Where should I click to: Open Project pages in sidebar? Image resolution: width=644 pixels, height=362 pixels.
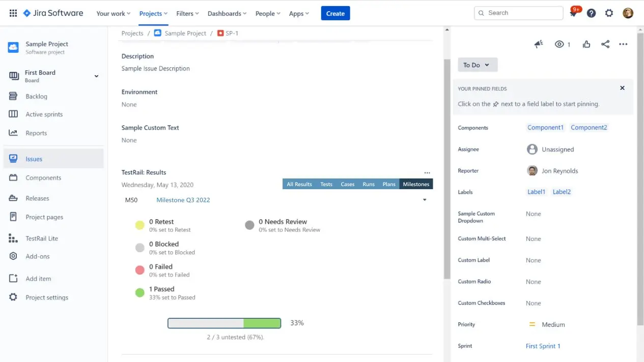point(53,217)
